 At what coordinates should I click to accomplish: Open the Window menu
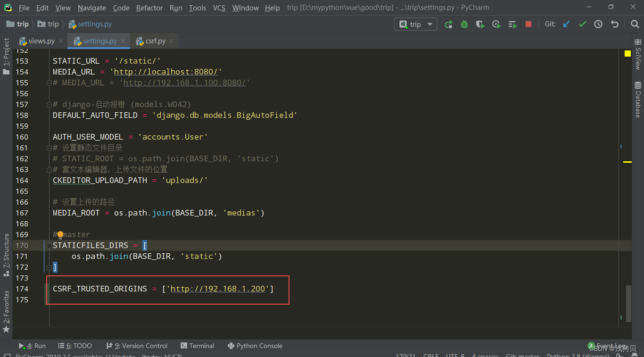click(x=246, y=8)
